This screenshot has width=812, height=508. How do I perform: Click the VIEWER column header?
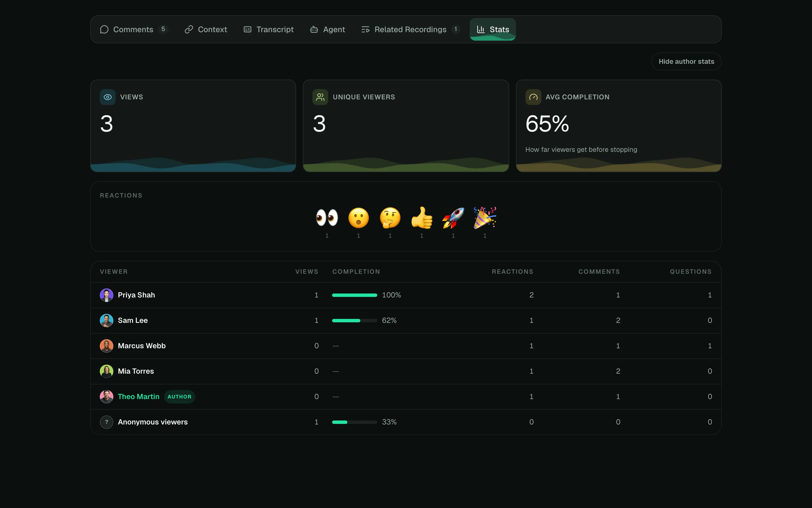(114, 271)
